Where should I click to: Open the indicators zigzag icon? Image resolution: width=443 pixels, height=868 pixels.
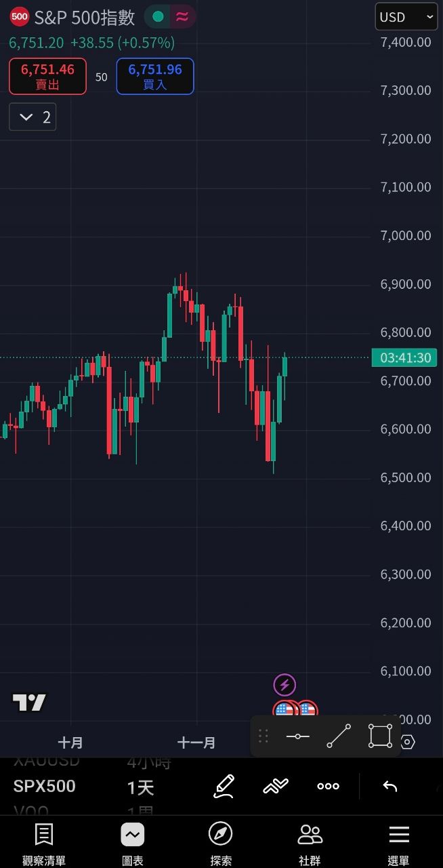coord(276,786)
